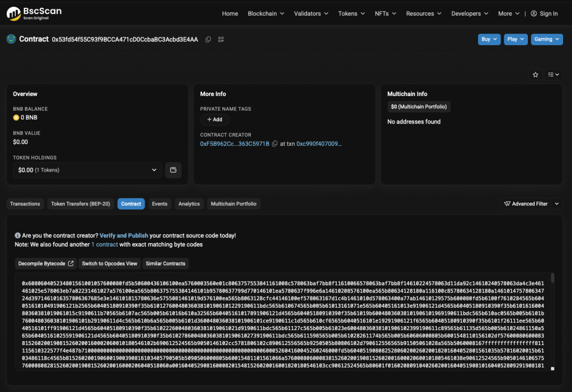Click the contract address 0x53fd54f55C93... text
Viewport: 572px width, 392px height.
(x=125, y=40)
